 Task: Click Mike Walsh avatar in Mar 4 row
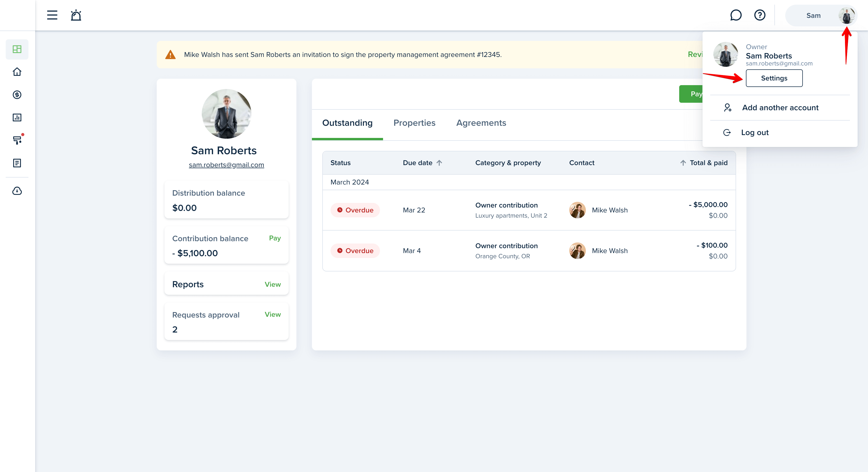click(577, 251)
